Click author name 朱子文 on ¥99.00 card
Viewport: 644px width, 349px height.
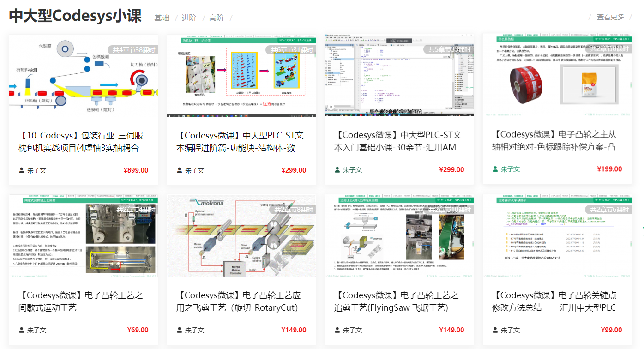(511, 331)
